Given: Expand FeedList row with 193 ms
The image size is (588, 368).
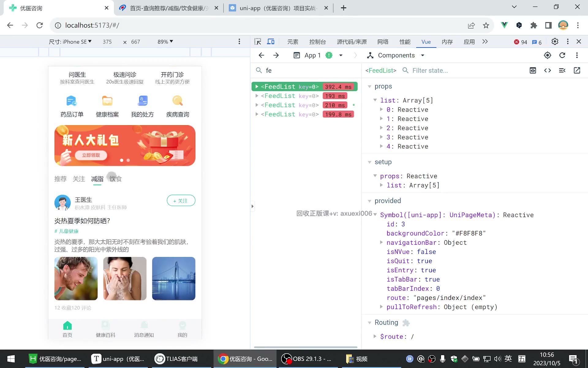Looking at the screenshot, I should [257, 96].
